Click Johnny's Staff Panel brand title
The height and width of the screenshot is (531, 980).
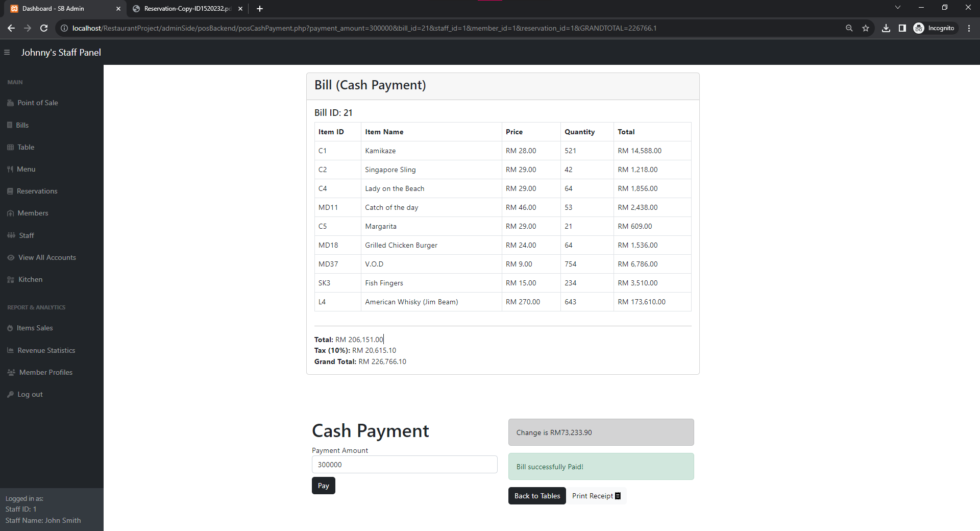click(61, 53)
